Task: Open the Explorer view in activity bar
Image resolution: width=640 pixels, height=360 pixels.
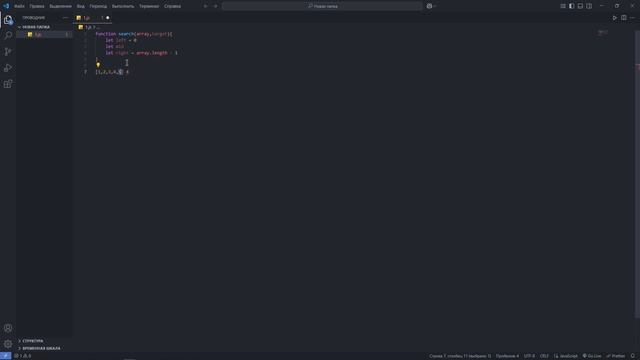Action: click(8, 20)
